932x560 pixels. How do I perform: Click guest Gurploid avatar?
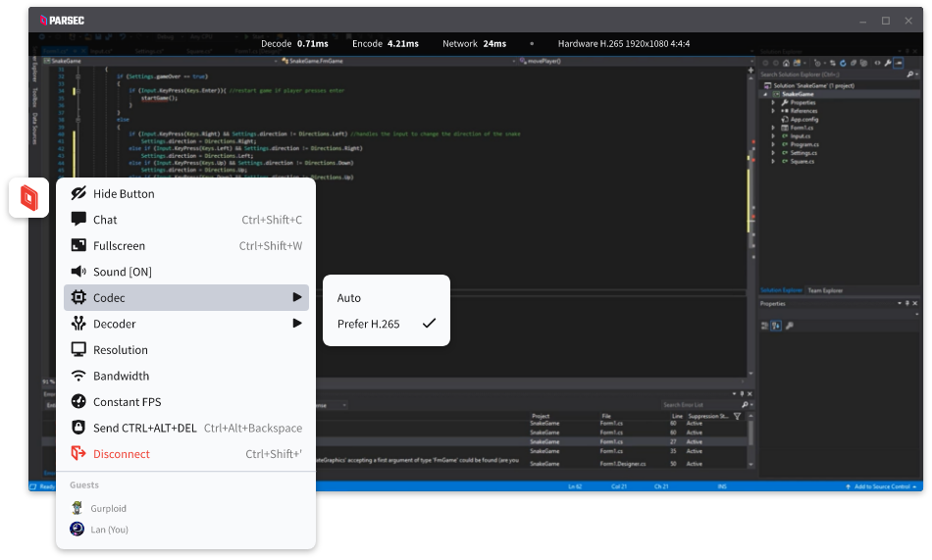[x=78, y=508]
